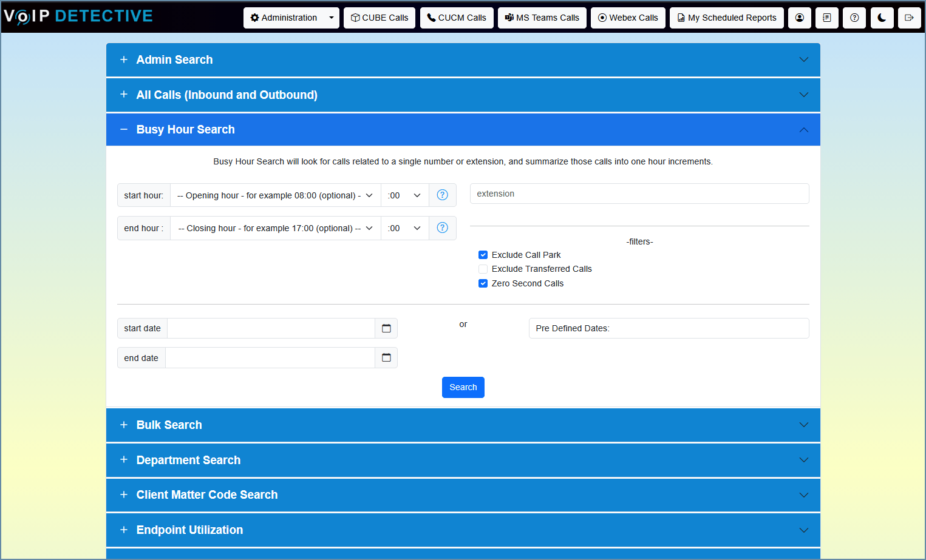The height and width of the screenshot is (560, 926).
Task: Click the documentation notes icon in navbar
Action: 827,18
